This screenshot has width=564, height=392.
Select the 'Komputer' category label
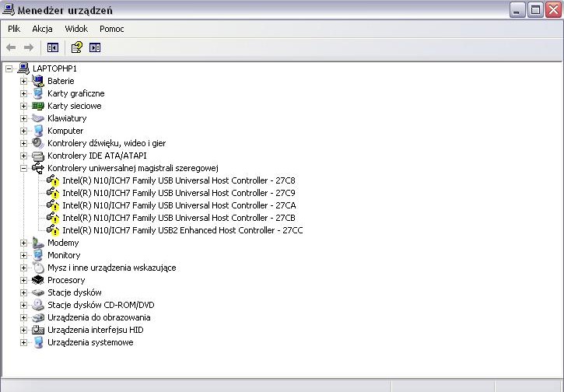pyautogui.click(x=65, y=131)
